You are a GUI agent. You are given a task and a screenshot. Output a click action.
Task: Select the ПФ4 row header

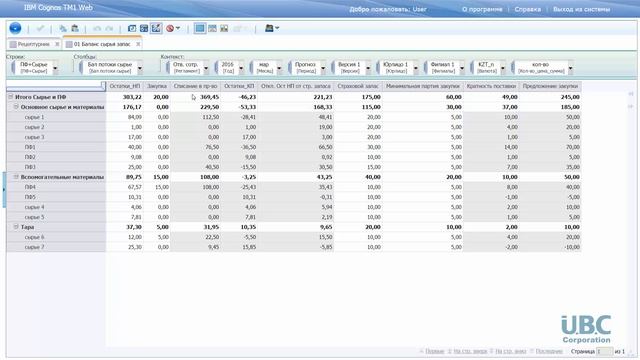(56, 187)
